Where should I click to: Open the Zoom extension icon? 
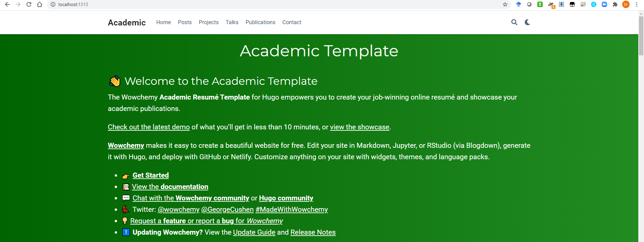(604, 4)
